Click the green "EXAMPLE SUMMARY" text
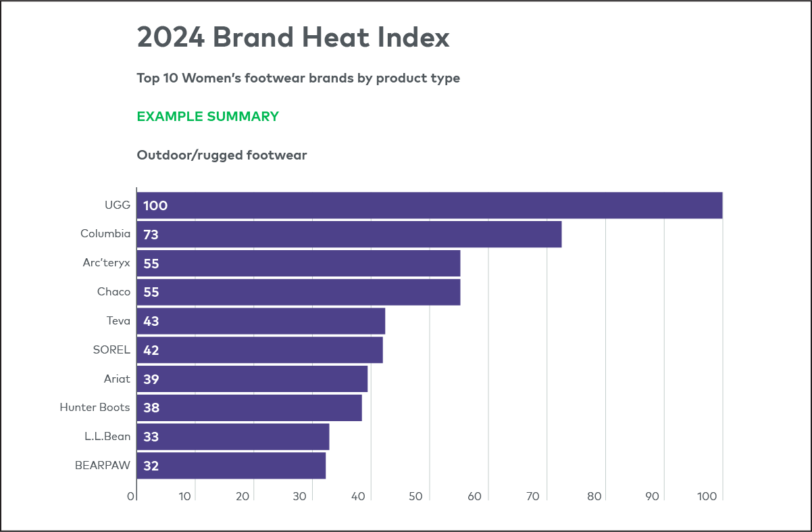This screenshot has height=532, width=812. click(207, 116)
